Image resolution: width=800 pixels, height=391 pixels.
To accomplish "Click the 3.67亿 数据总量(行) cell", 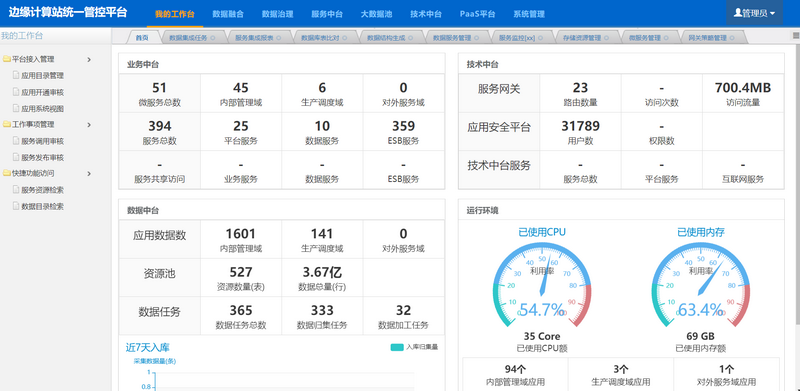I will (x=322, y=278).
